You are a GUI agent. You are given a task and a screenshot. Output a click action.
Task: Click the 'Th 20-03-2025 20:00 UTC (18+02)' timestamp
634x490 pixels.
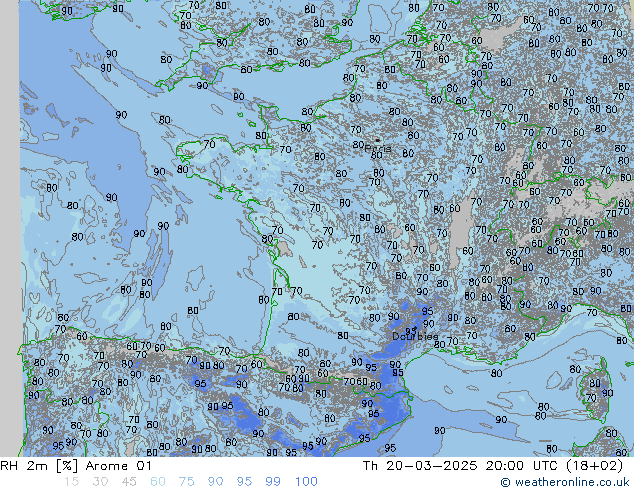point(493,466)
